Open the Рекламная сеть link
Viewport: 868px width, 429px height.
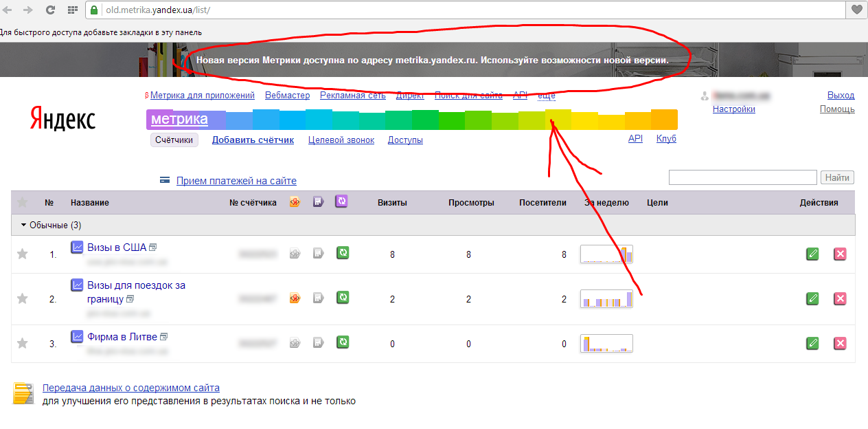353,96
